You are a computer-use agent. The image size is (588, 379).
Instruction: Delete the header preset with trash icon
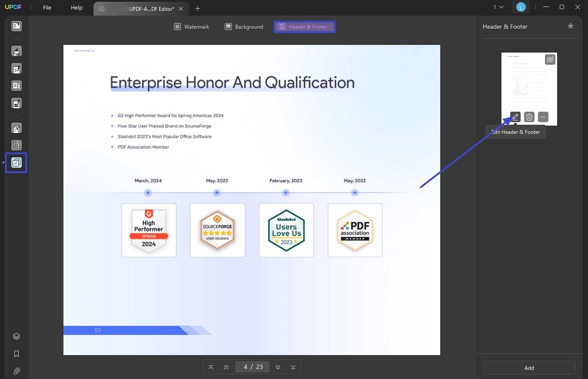point(529,117)
